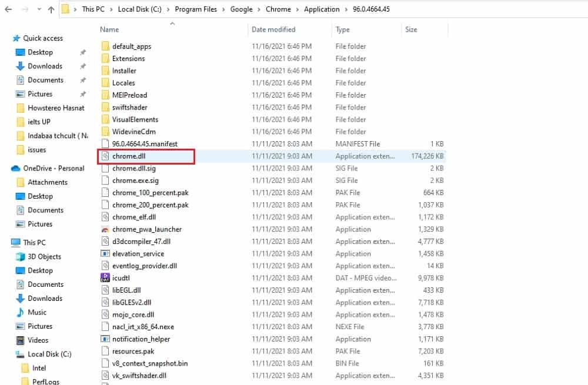This screenshot has width=588, height=385.
Task: Select eventlog_provider.dll file
Action: tap(145, 266)
